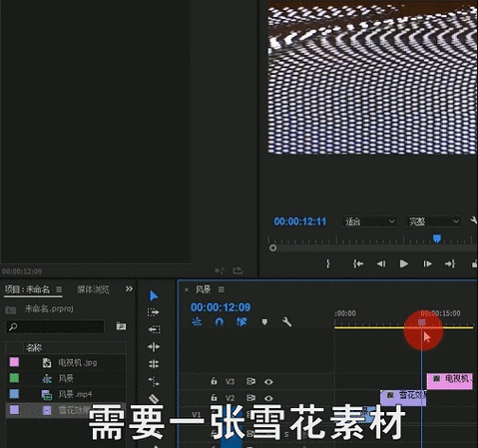This screenshot has height=448, width=478.
Task: Click the V3 track label
Action: point(231,381)
